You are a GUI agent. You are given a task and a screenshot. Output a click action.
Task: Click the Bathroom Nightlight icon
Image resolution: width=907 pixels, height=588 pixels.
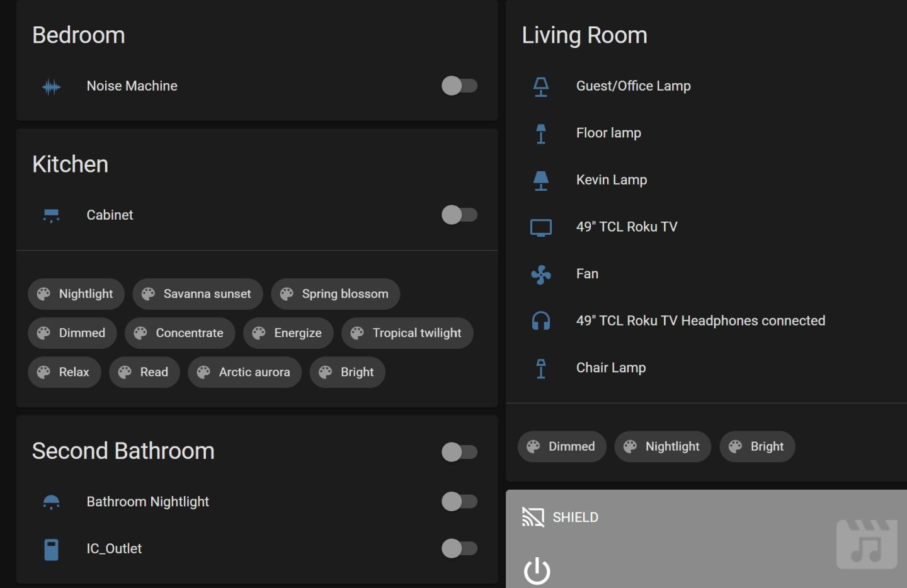pos(51,502)
